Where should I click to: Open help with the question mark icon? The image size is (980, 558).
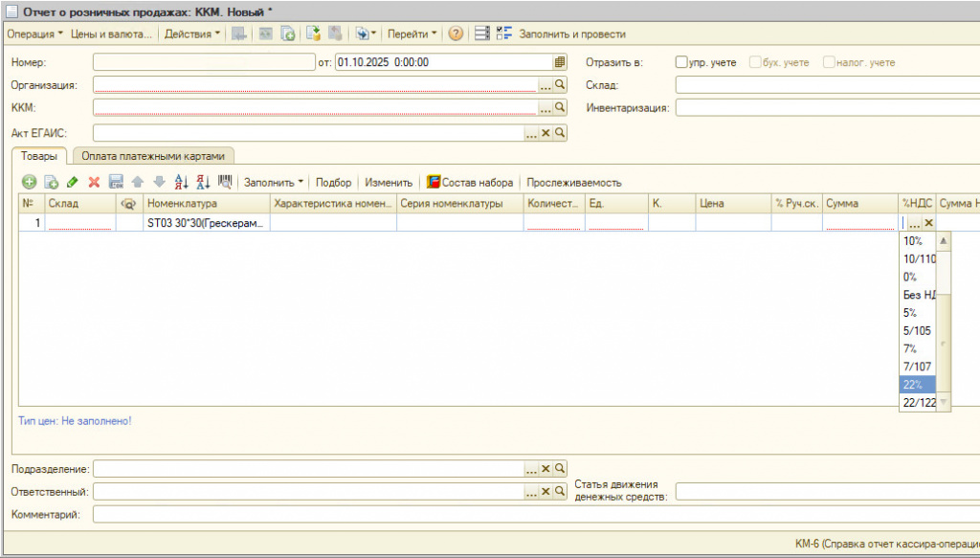point(456,33)
